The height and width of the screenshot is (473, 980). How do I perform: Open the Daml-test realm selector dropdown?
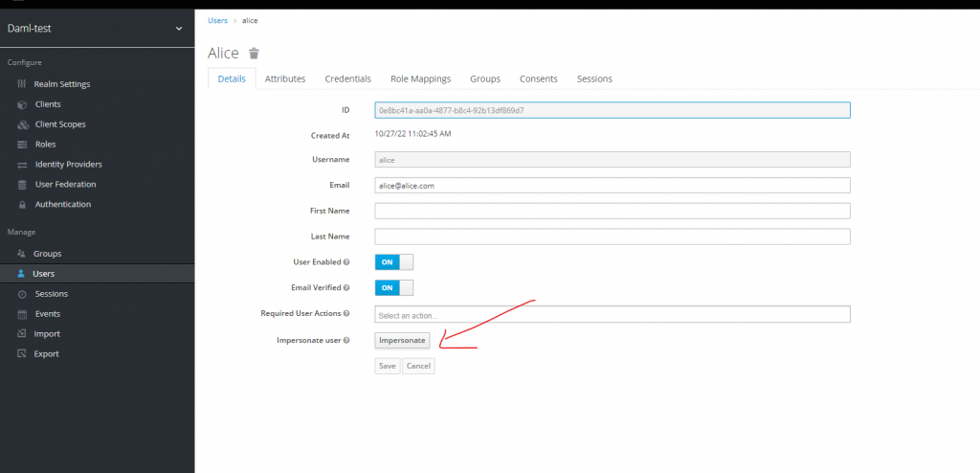coord(97,28)
